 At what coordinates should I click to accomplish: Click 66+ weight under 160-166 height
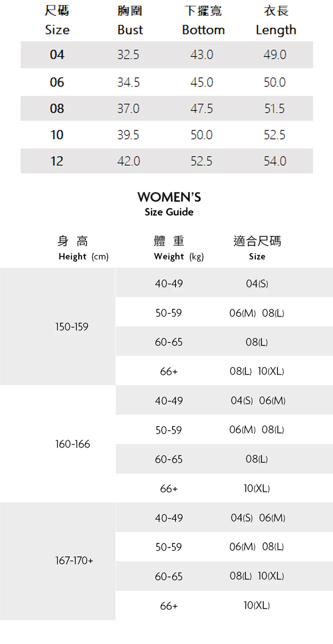tap(169, 489)
